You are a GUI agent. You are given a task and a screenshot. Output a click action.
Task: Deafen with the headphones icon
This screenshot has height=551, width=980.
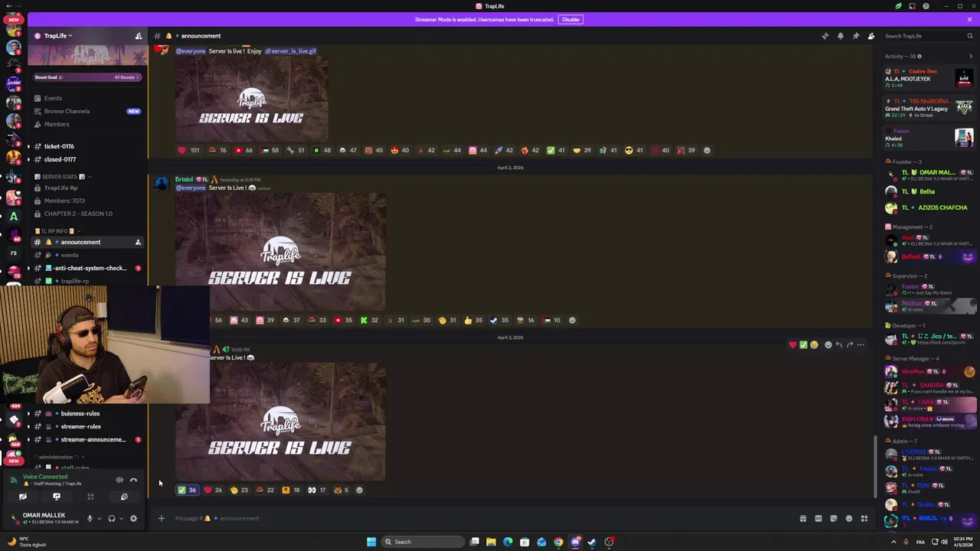(112, 519)
